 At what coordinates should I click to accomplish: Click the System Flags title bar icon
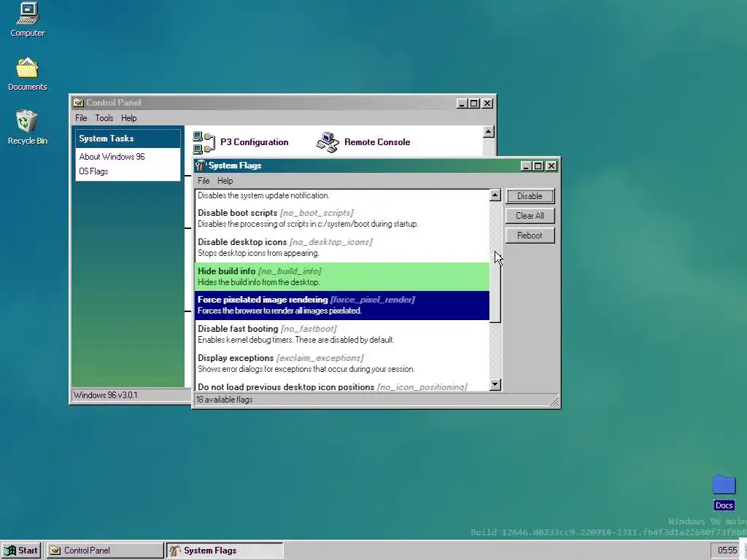tap(201, 166)
